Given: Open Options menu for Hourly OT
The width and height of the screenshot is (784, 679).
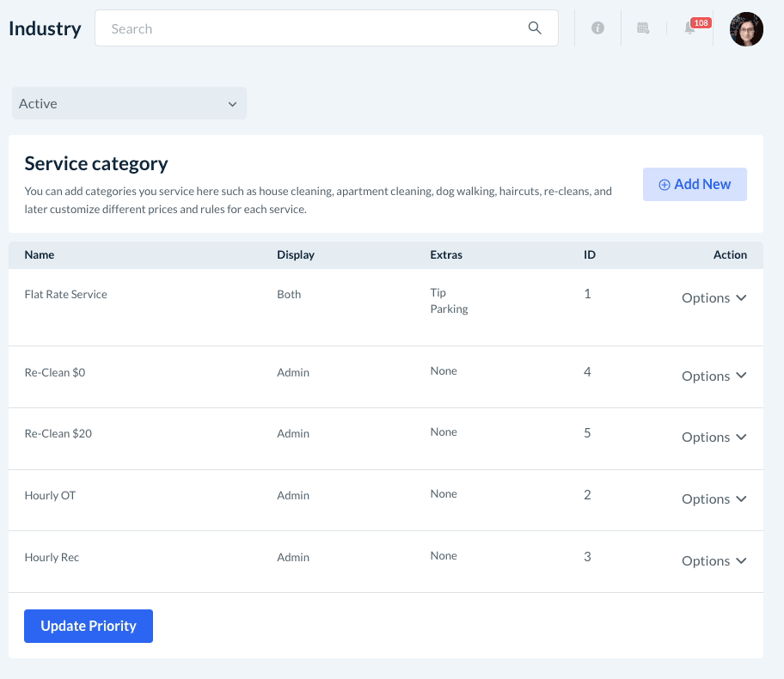Looking at the screenshot, I should coord(714,499).
